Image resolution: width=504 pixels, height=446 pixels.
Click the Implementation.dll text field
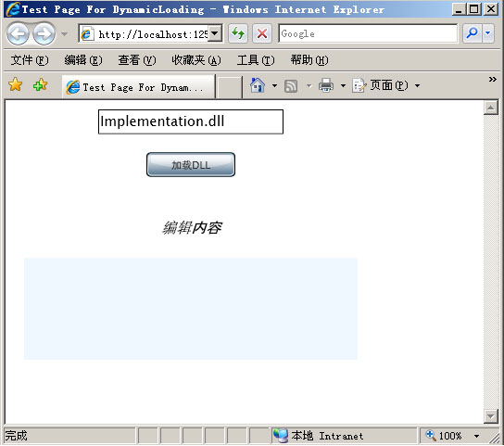tap(191, 121)
